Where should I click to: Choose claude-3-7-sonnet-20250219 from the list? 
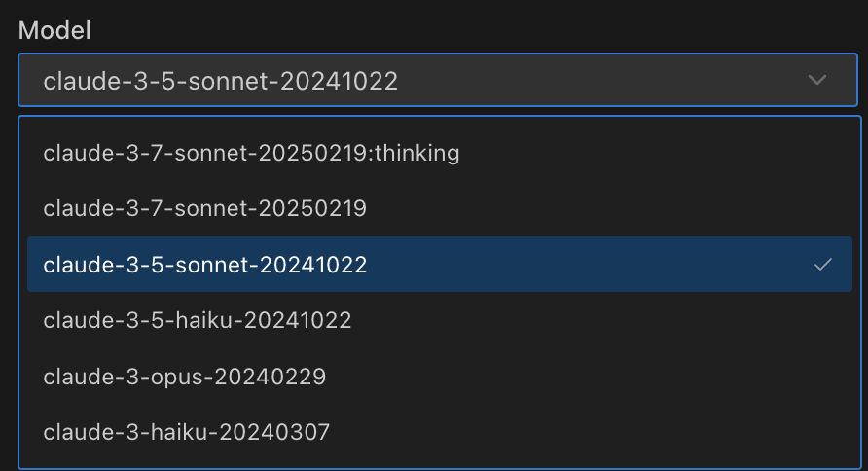point(204,208)
